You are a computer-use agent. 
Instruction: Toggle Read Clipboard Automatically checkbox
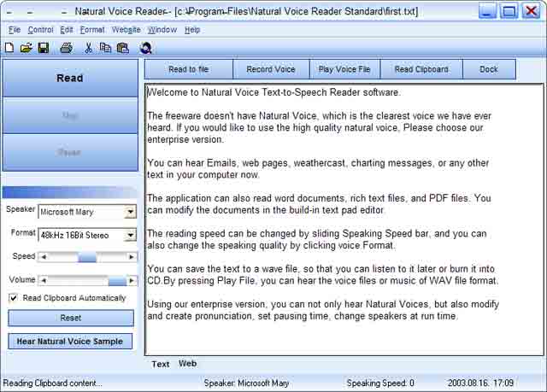(13, 298)
